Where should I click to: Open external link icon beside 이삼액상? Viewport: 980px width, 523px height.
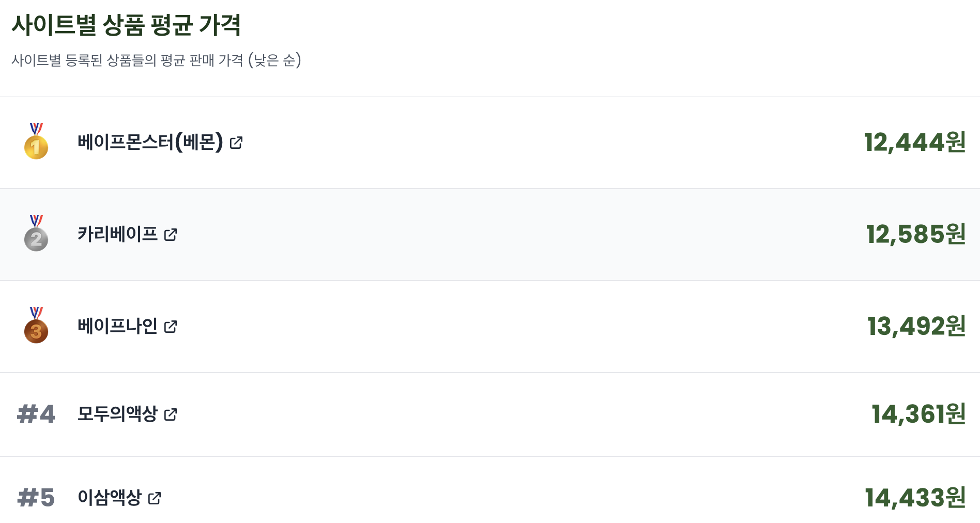point(155,498)
